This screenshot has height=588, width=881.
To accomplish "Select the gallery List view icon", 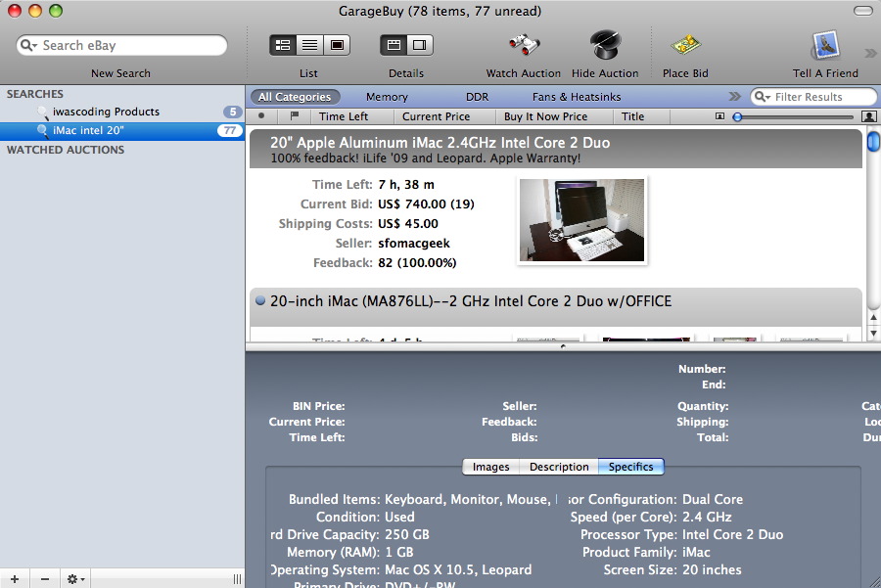I will [337, 45].
